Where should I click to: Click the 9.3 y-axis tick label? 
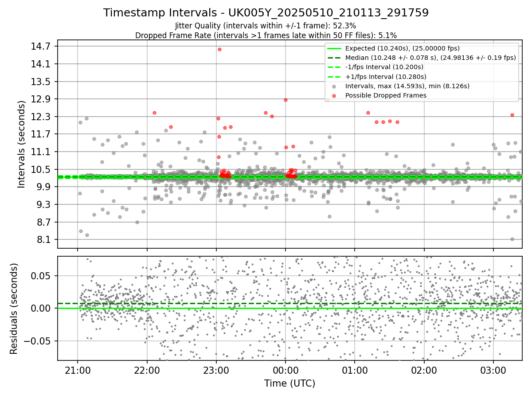tap(45, 204)
